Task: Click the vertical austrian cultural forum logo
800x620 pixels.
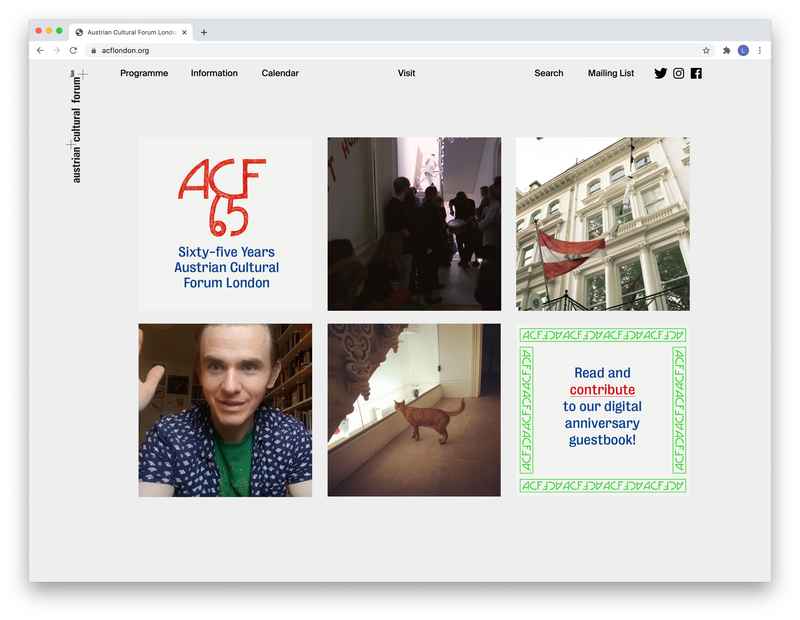Action: 76,127
